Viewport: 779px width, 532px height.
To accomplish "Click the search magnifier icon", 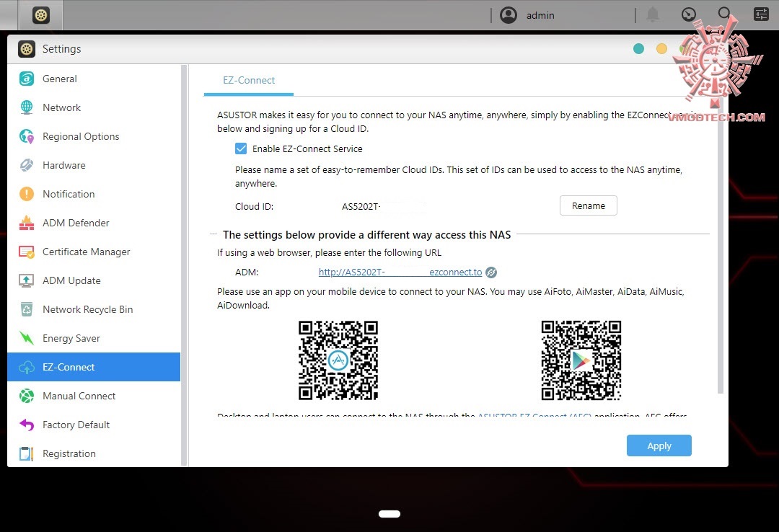I will point(724,13).
